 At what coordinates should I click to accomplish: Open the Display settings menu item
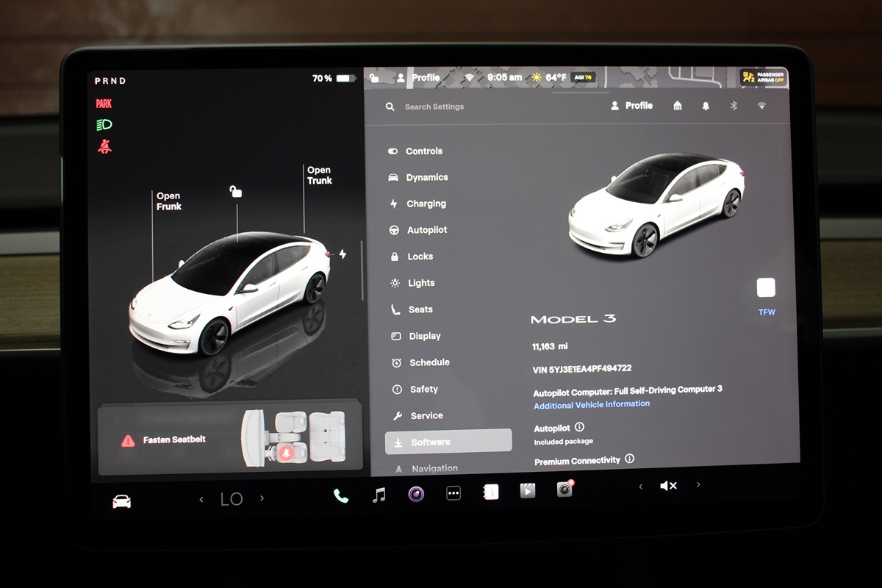point(424,336)
